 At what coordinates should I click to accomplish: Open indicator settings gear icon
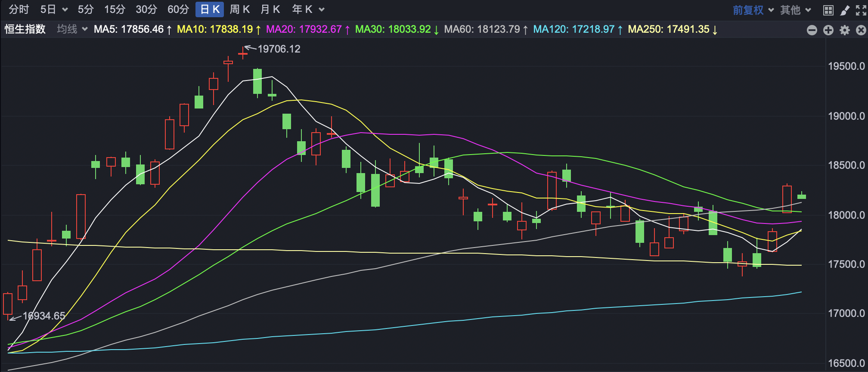[845, 30]
